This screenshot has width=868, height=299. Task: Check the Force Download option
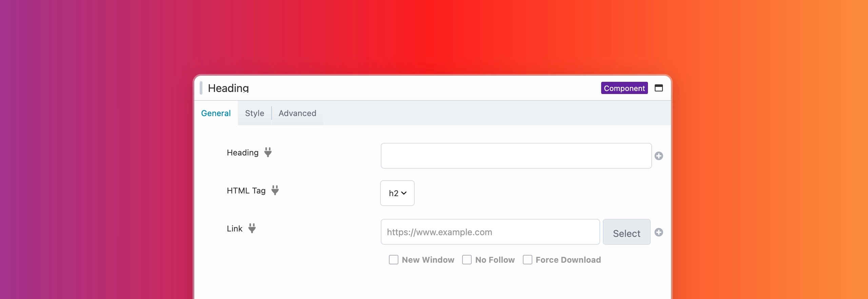pyautogui.click(x=527, y=260)
